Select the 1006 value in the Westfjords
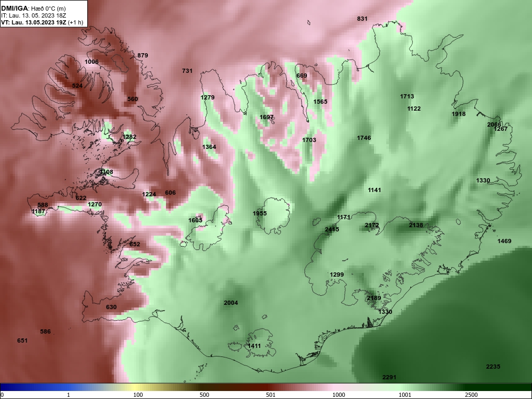 coord(92,62)
